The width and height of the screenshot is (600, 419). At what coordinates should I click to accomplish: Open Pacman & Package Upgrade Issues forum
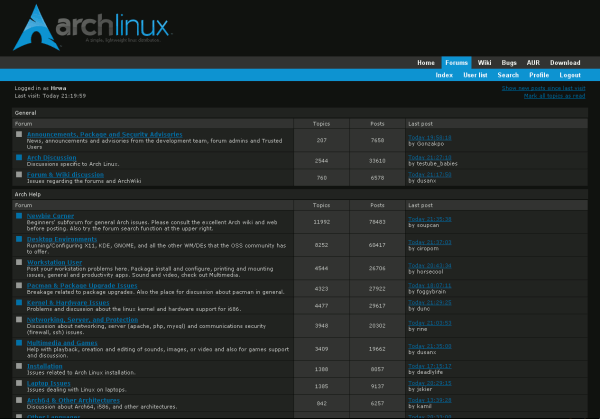(x=82, y=285)
